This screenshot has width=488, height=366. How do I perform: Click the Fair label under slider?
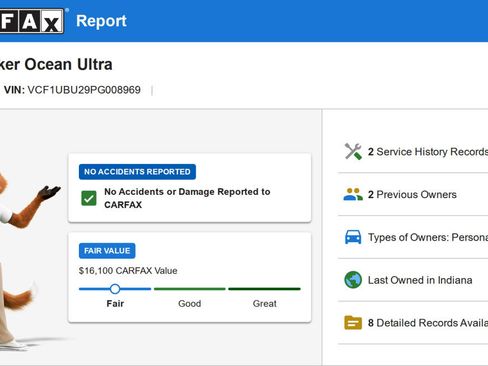115,304
